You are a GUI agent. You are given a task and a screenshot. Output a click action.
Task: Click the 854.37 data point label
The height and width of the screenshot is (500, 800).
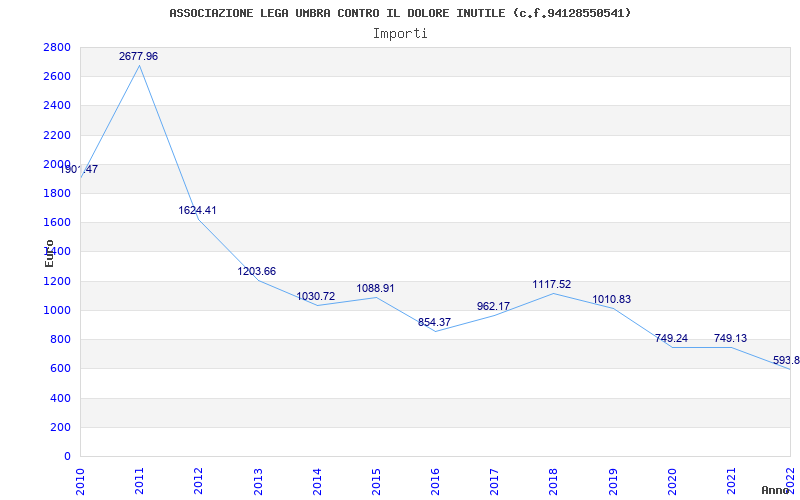(434, 322)
